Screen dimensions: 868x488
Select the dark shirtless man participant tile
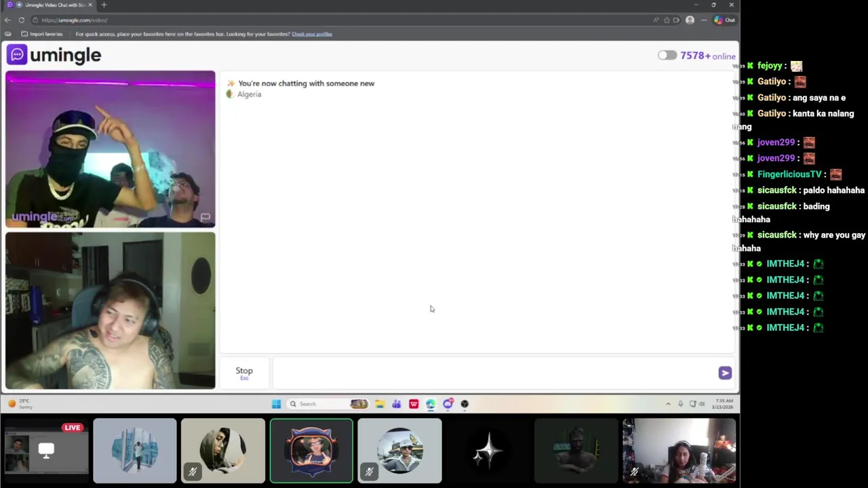(x=576, y=451)
